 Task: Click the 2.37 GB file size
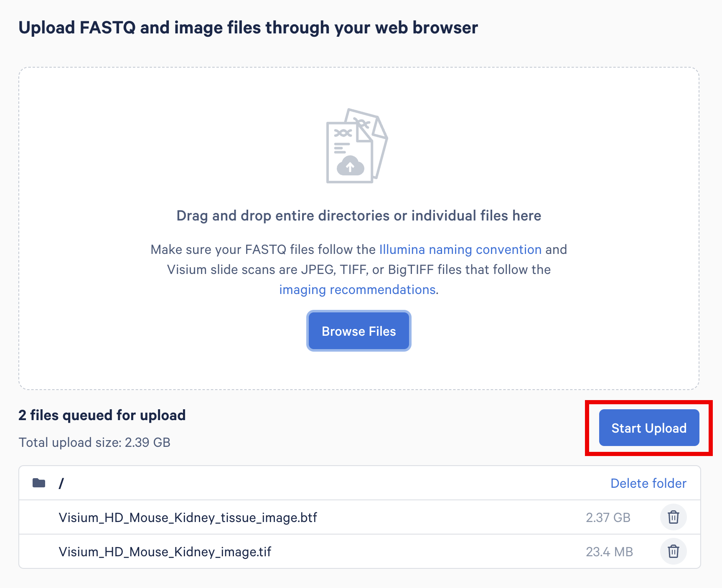coord(608,517)
